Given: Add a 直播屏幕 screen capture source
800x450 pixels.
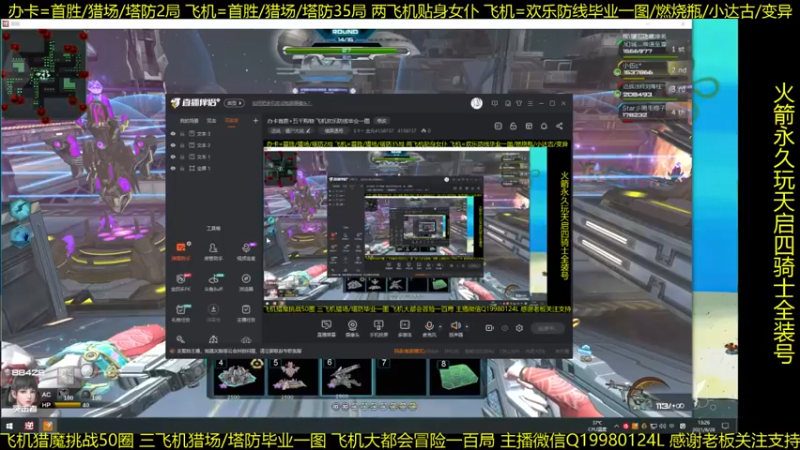Looking at the screenshot, I should click(x=327, y=328).
